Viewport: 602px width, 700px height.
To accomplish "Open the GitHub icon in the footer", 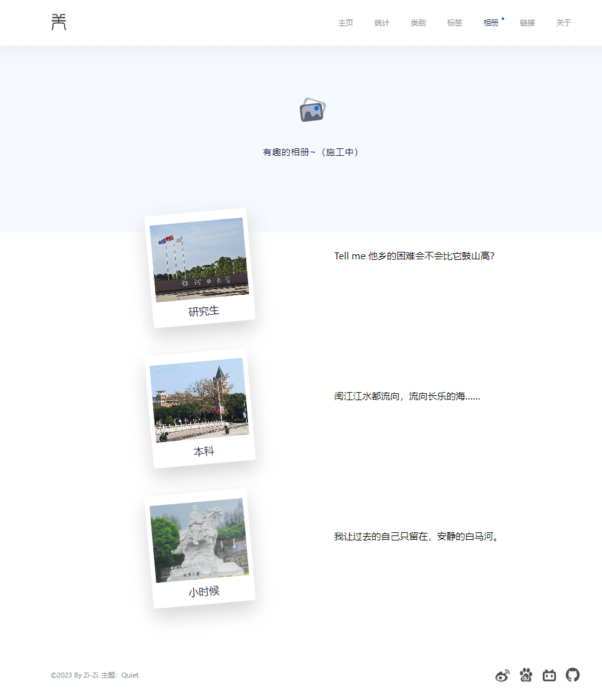I will point(573,675).
